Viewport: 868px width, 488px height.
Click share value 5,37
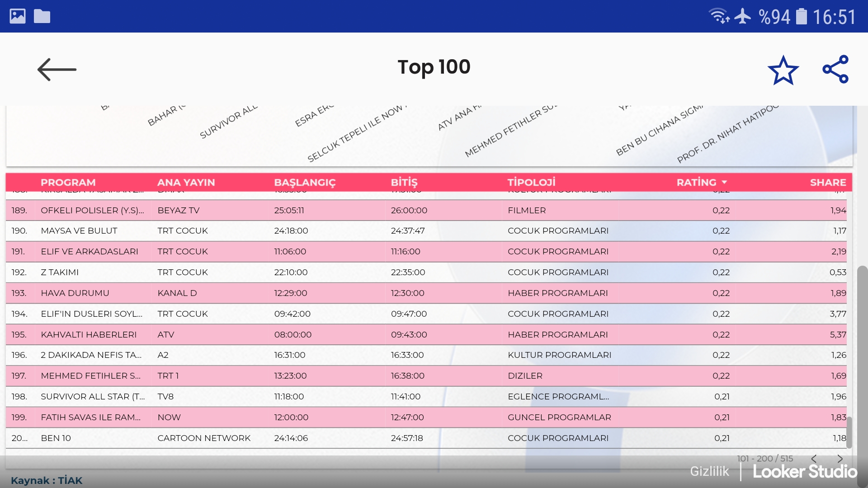pyautogui.click(x=838, y=335)
